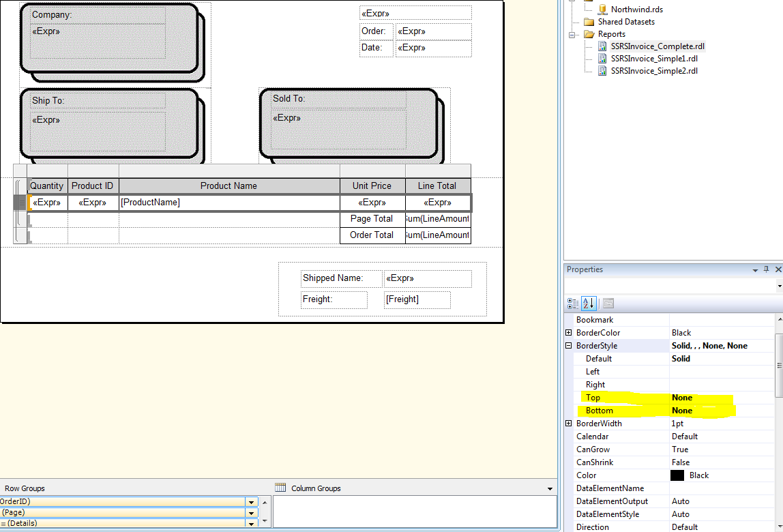Select the Bottom border style row
Image resolution: width=783 pixels, height=532 pixels.
coord(598,410)
